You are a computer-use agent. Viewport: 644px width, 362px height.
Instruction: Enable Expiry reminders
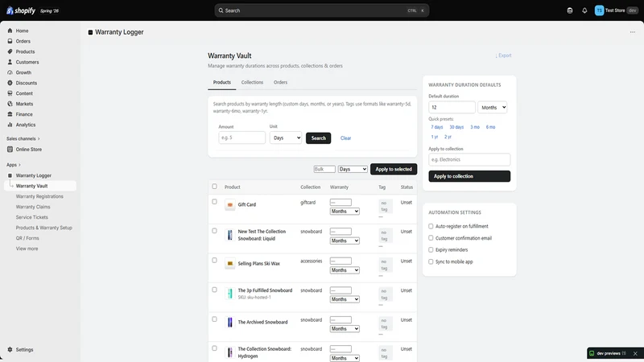(x=431, y=249)
